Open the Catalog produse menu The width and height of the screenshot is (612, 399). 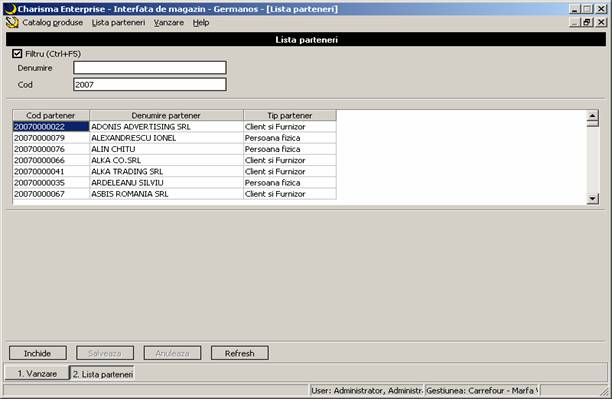pos(52,23)
